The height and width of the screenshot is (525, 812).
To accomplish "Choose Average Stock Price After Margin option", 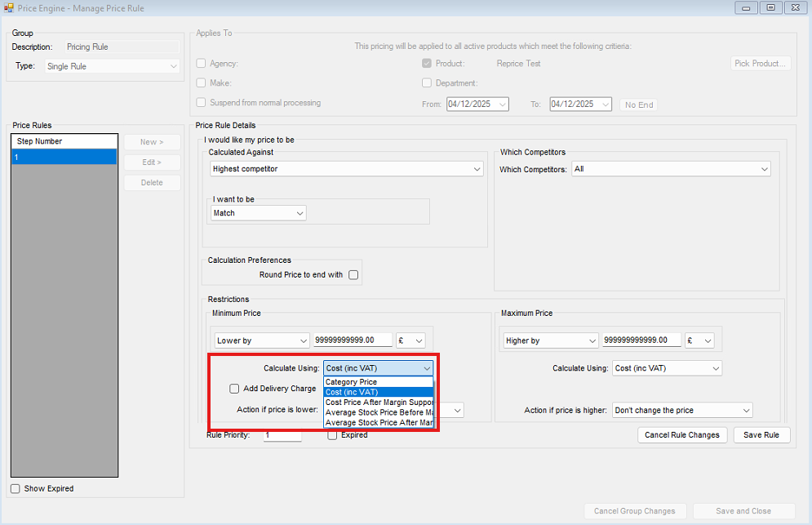I will pyautogui.click(x=378, y=423).
